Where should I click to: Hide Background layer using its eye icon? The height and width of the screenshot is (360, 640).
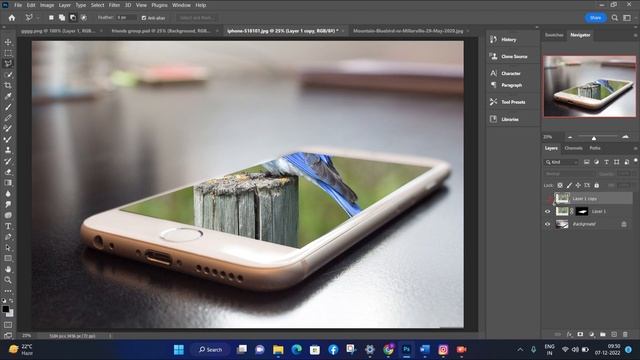tap(548, 224)
